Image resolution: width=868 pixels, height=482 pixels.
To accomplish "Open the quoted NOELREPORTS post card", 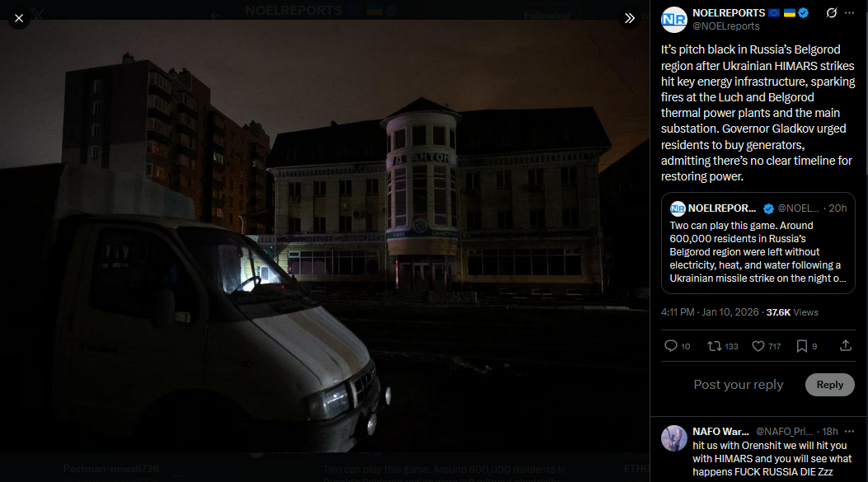I will [758, 243].
